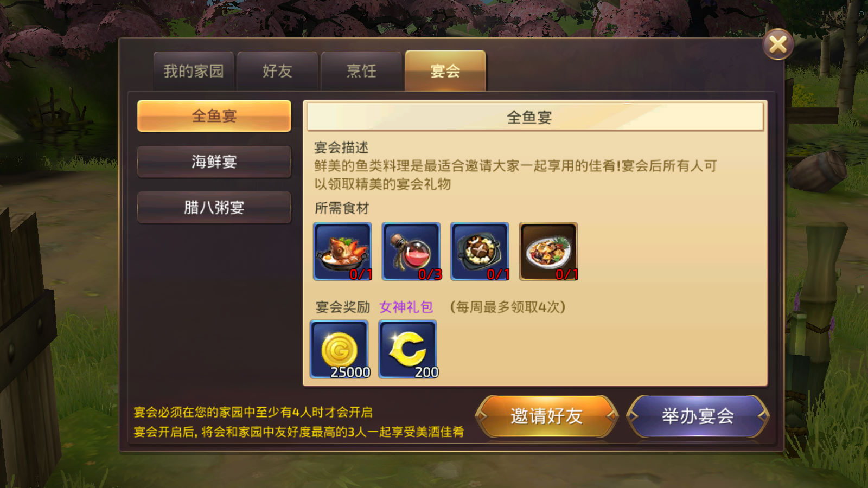
Task: Switch to the 烹饪 tab
Action: tap(361, 71)
